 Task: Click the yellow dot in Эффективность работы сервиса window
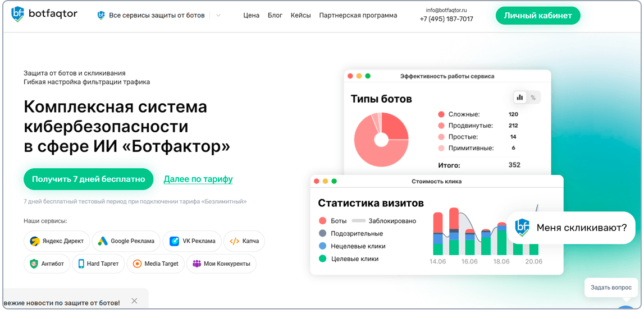359,76
